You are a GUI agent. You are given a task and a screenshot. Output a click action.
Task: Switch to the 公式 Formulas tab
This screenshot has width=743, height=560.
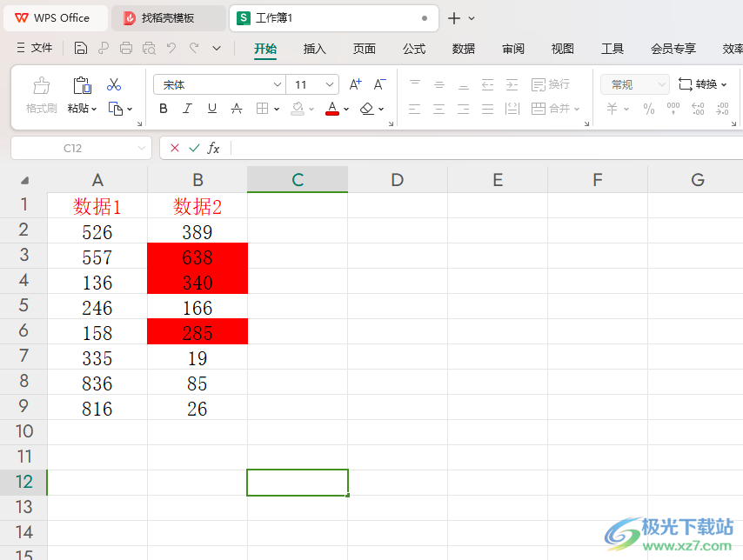point(414,49)
